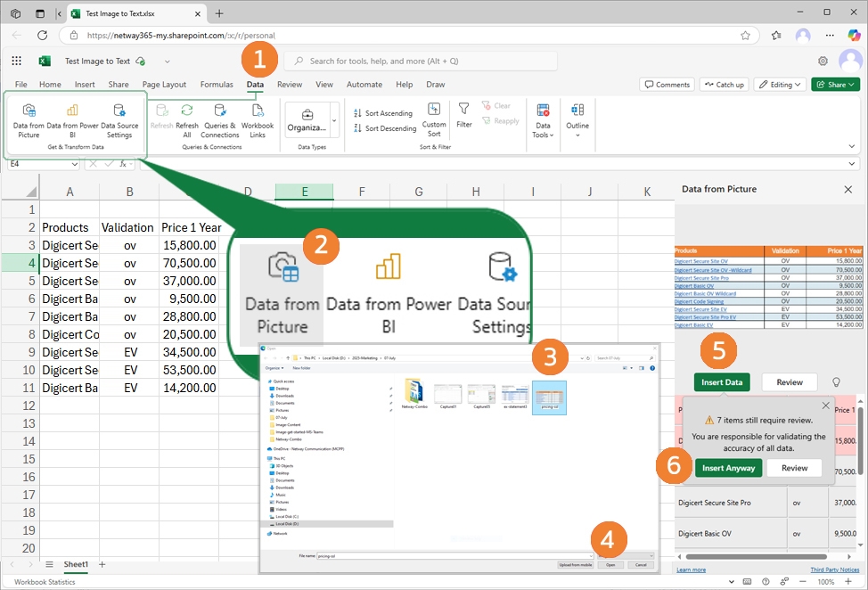Click Review button beside Insert Data
This screenshot has width=868, height=590.
tap(790, 381)
